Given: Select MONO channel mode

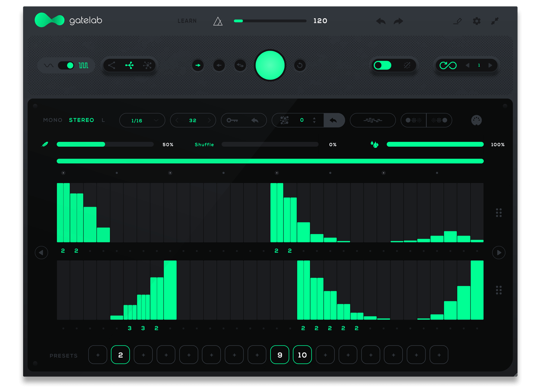Looking at the screenshot, I should pos(53,120).
